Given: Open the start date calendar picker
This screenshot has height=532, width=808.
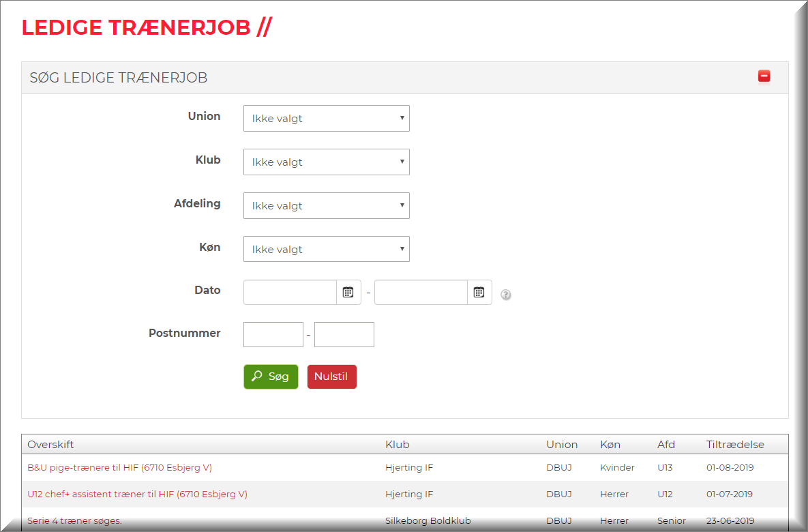Looking at the screenshot, I should [x=348, y=292].
